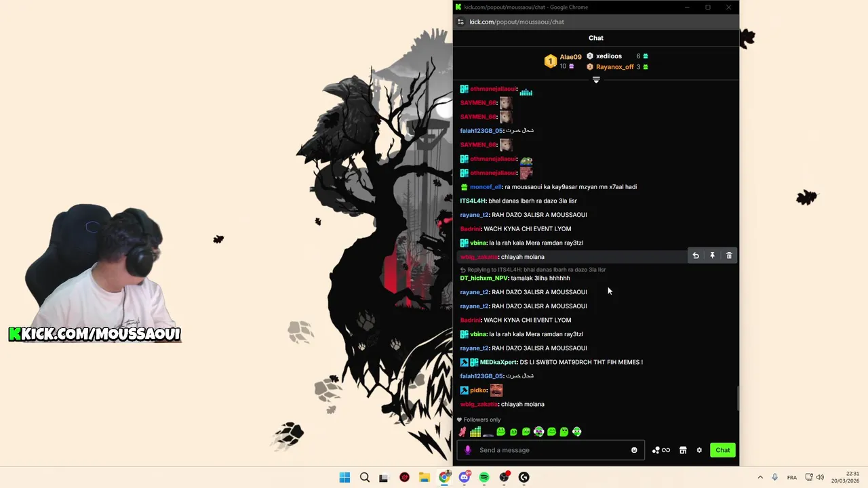Image resolution: width=868 pixels, height=488 pixels.
Task: Open Windows taskbar search
Action: coord(365,477)
